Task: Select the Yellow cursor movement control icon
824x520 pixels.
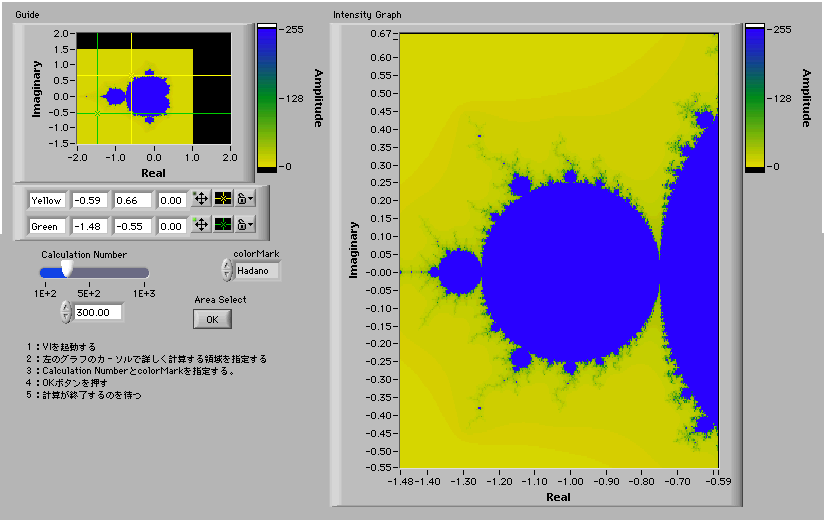Action: point(201,199)
